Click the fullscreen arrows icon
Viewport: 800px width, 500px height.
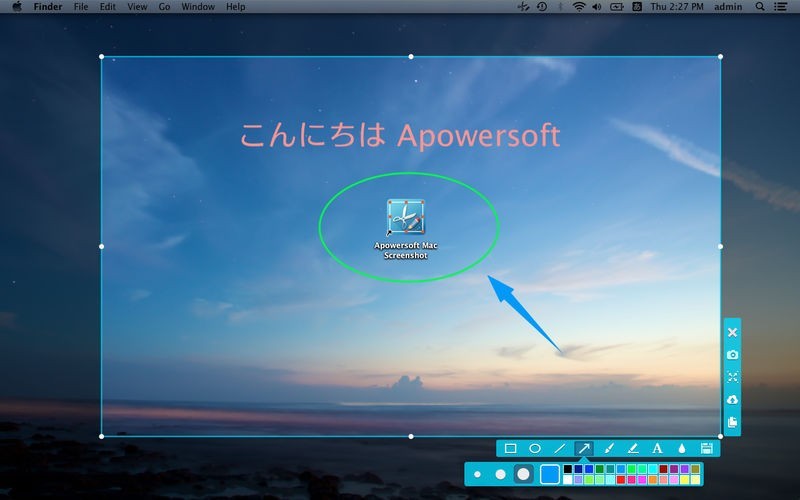732,377
